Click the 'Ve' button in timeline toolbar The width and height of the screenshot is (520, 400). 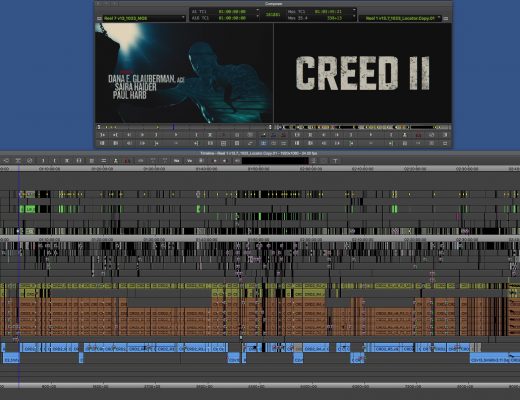pos(189,161)
